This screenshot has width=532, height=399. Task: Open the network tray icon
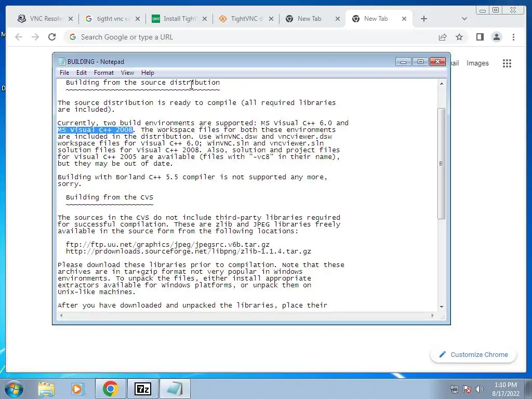pyautogui.click(x=454, y=389)
